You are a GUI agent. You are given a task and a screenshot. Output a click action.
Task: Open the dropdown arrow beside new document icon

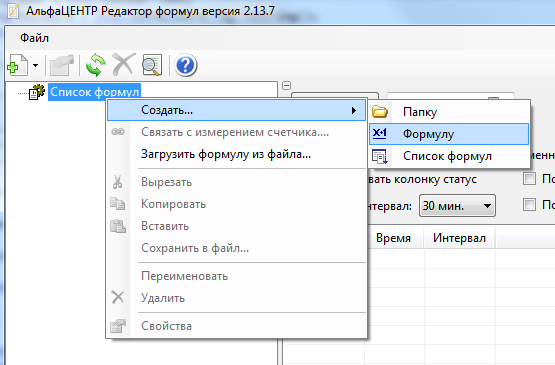click(x=35, y=65)
